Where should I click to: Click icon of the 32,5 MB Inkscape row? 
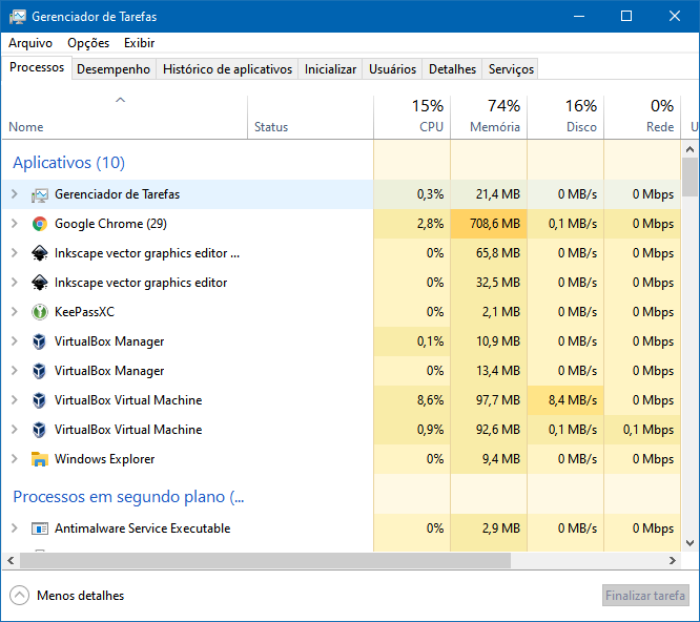click(x=39, y=283)
